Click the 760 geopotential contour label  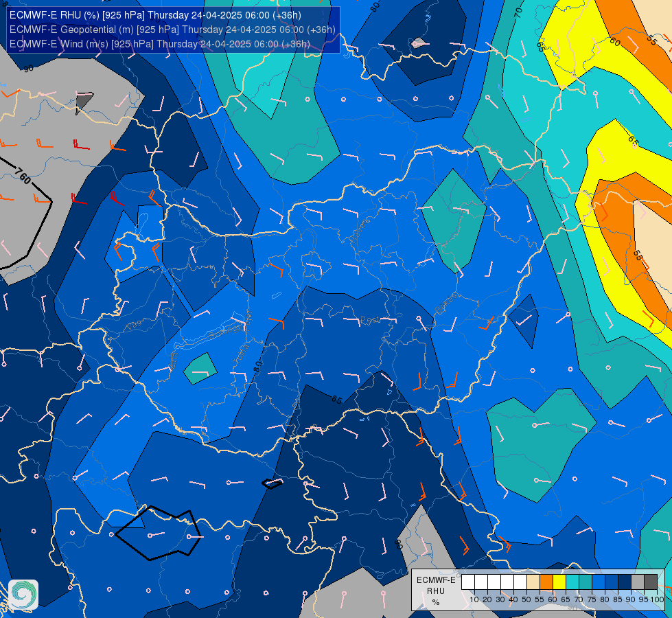pyautogui.click(x=23, y=176)
